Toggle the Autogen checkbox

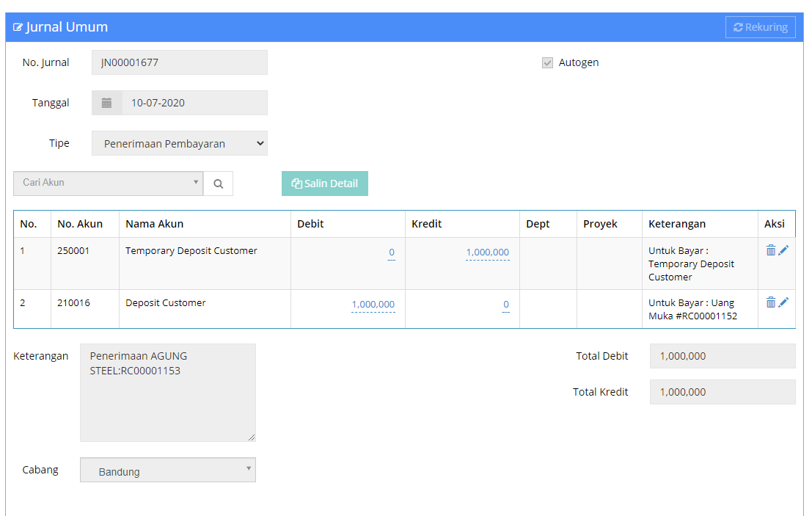[547, 62]
